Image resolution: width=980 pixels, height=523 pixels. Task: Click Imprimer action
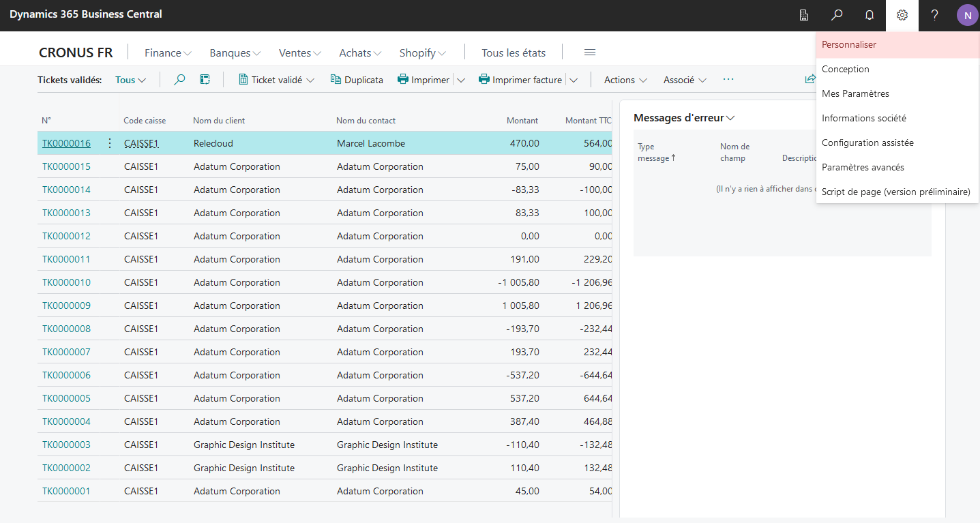click(x=424, y=80)
